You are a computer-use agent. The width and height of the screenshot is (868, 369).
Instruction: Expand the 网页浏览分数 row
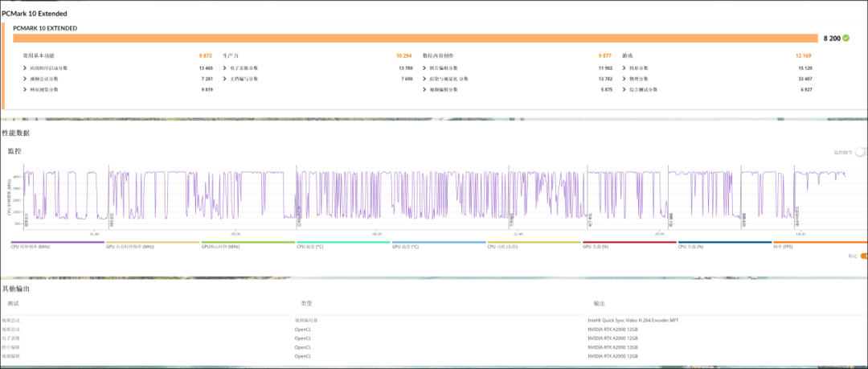pos(26,89)
